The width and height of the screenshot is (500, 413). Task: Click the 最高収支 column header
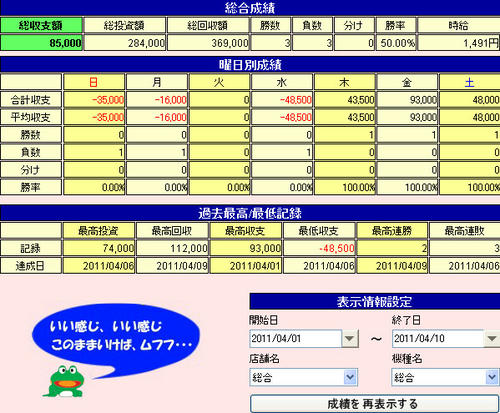(x=246, y=231)
